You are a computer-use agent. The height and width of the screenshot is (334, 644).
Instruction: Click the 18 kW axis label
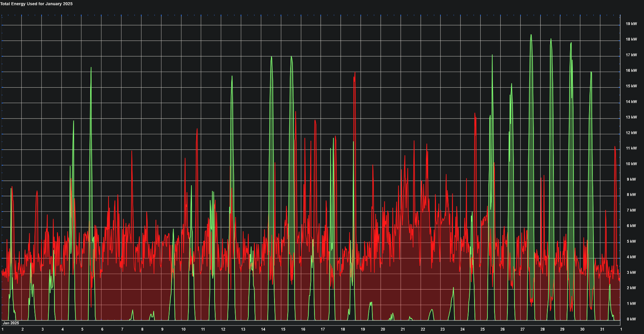point(631,39)
